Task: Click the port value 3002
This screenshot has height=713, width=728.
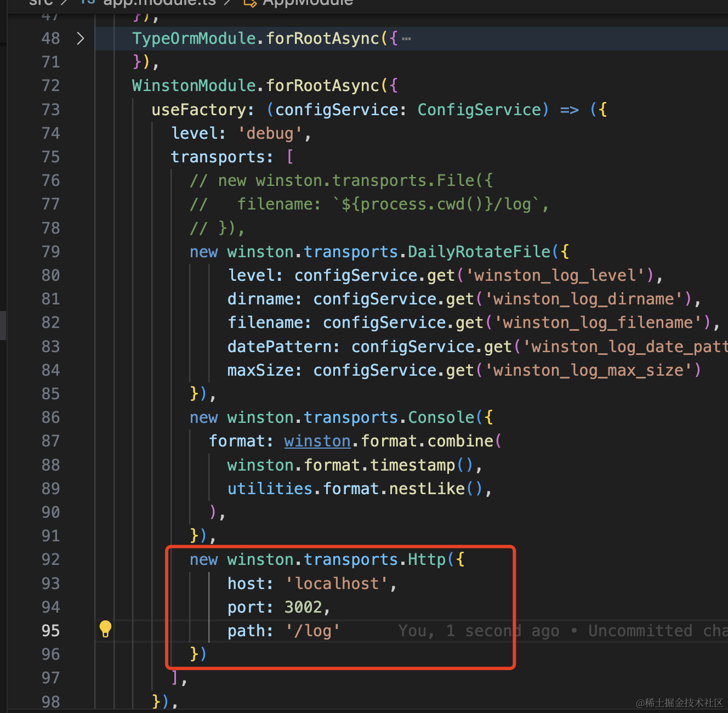Action: point(303,607)
